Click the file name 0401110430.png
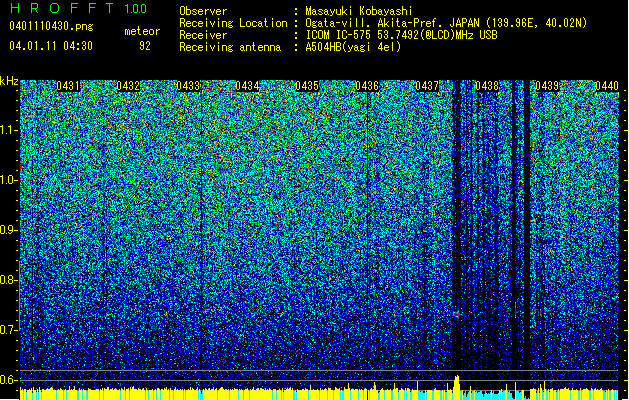The height and width of the screenshot is (400, 629). coord(51,27)
